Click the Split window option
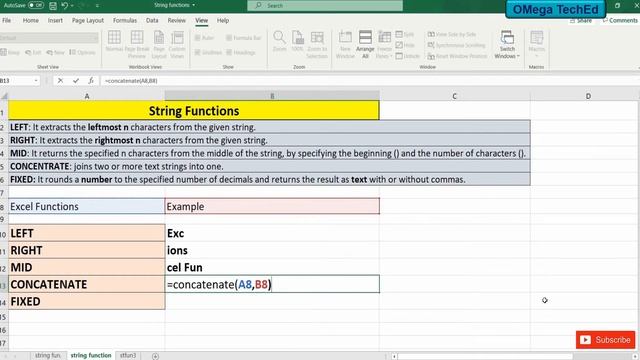The image size is (640, 360). (x=405, y=34)
